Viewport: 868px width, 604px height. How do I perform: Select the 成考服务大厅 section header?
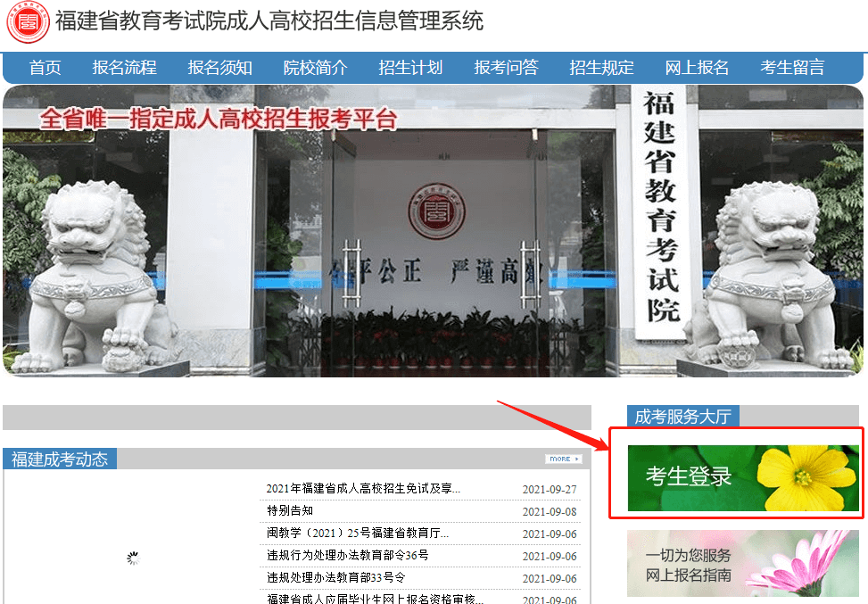coord(683,417)
